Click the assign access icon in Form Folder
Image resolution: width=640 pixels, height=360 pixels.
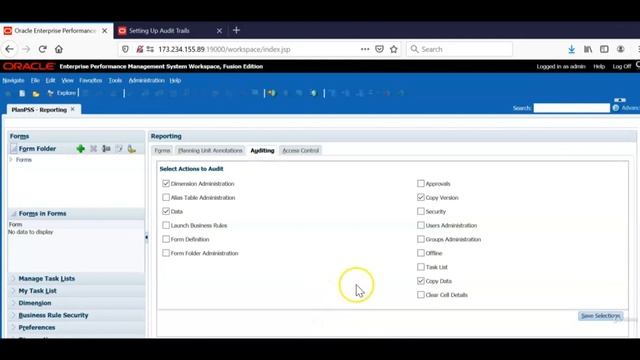click(x=131, y=149)
